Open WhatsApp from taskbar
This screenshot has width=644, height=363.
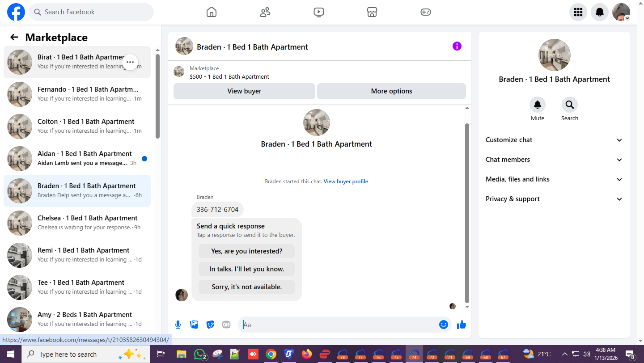(200, 354)
